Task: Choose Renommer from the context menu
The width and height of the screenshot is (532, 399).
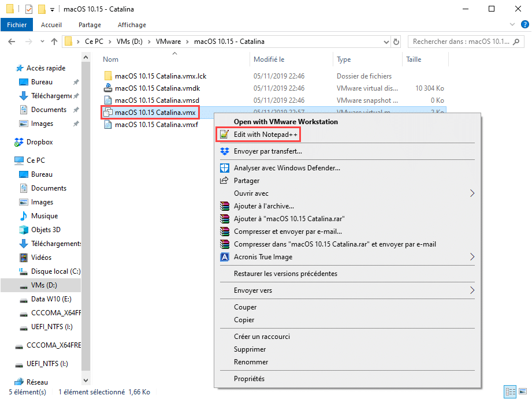Action: click(x=251, y=362)
